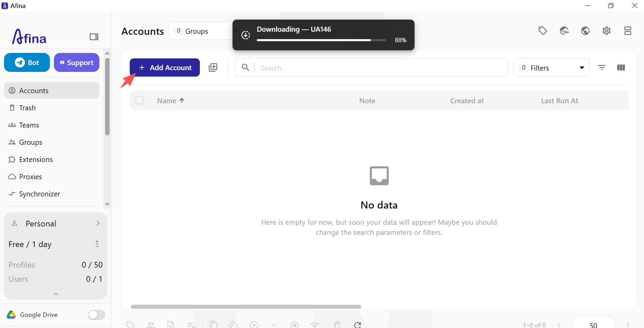Click the plan upgrade arrow icon
Image resolution: width=644 pixels, height=328 pixels.
point(97,244)
